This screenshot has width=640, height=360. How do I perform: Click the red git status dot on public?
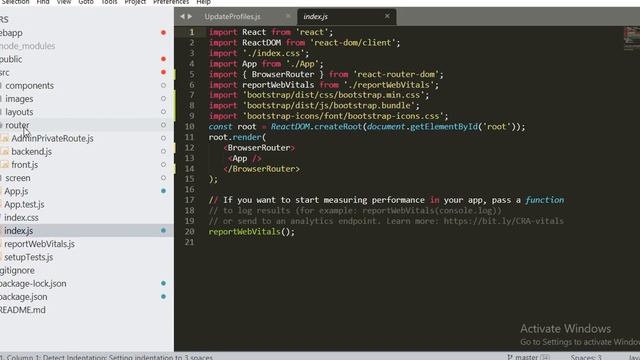point(163,59)
